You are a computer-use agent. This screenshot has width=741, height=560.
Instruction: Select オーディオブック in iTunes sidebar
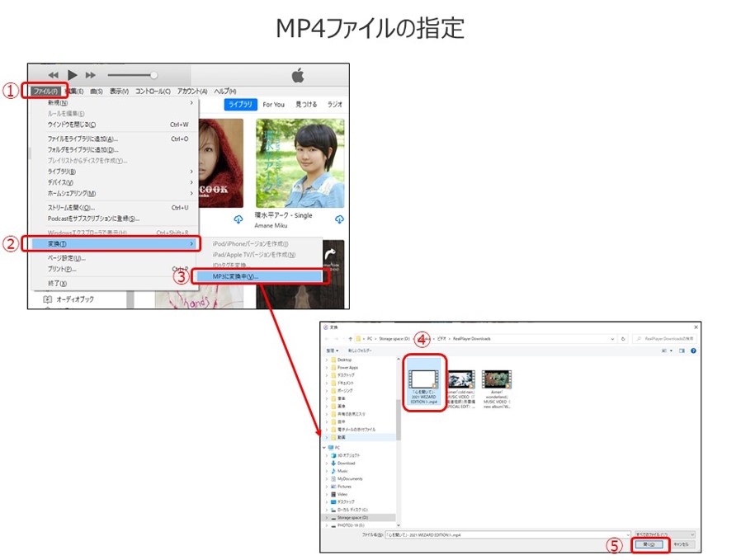[68, 299]
